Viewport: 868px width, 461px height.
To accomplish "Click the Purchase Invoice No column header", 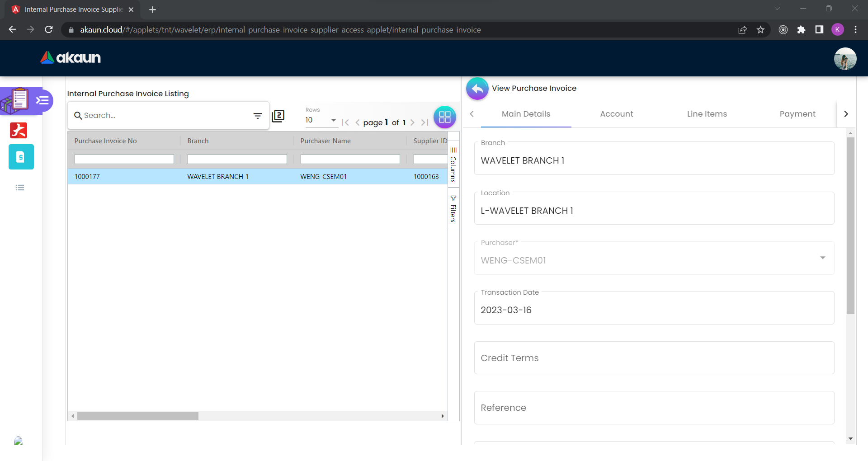I will [106, 141].
